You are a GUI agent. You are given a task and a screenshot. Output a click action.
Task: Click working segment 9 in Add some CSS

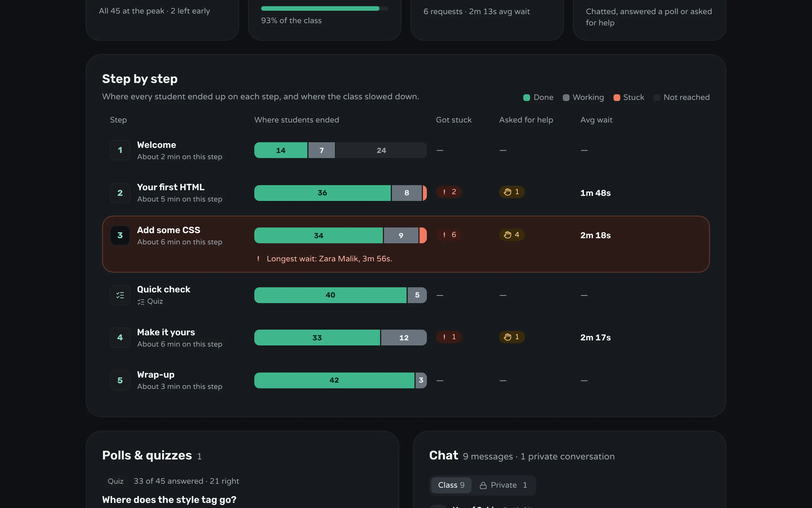tap(401, 236)
